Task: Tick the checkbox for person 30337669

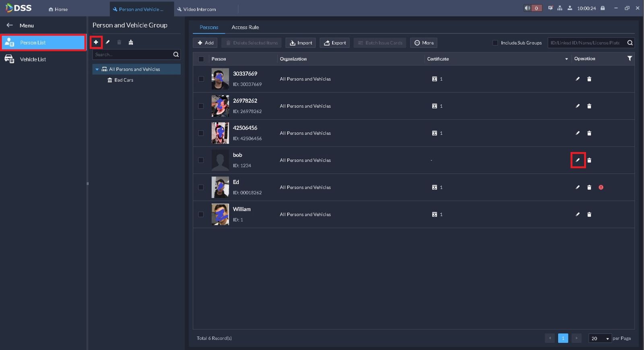Action: (x=201, y=79)
